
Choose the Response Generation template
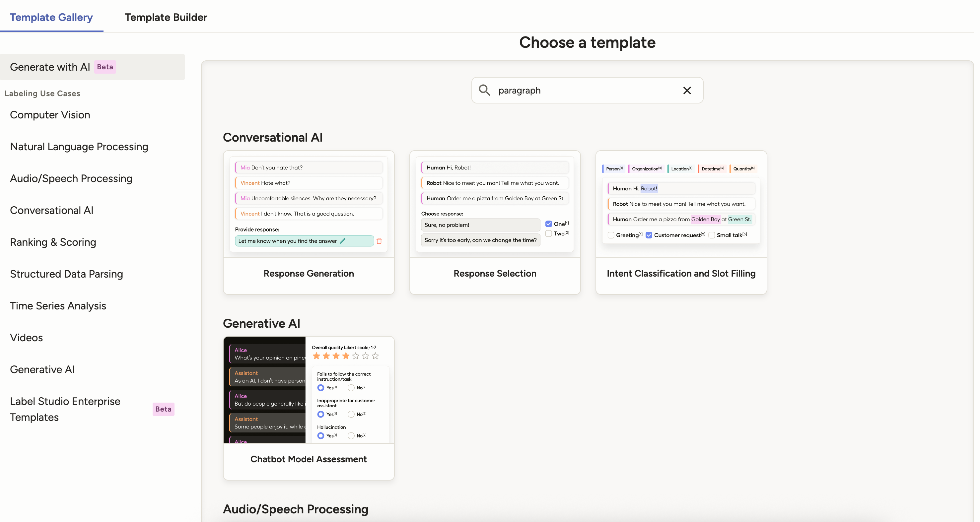308,273
